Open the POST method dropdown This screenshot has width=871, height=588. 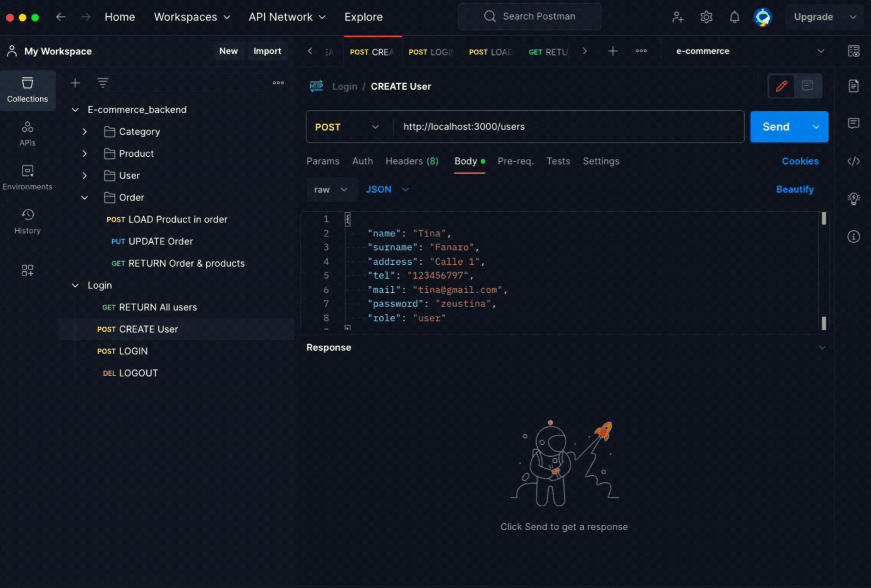pyautogui.click(x=347, y=127)
